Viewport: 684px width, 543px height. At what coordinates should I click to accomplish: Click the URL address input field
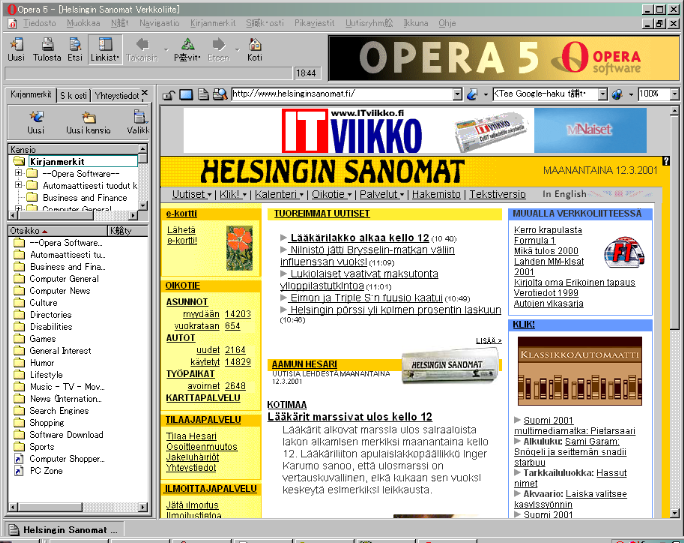coord(342,94)
